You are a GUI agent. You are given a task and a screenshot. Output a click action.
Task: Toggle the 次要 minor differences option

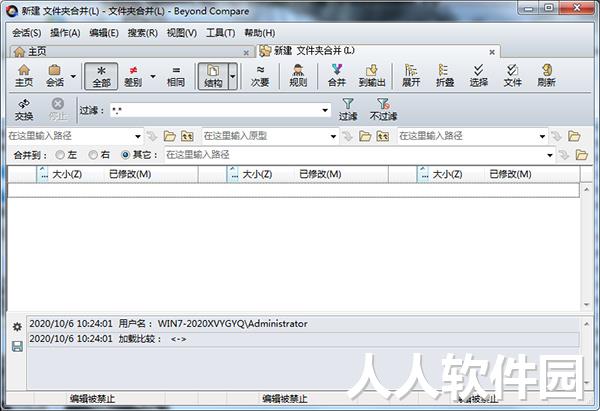260,76
